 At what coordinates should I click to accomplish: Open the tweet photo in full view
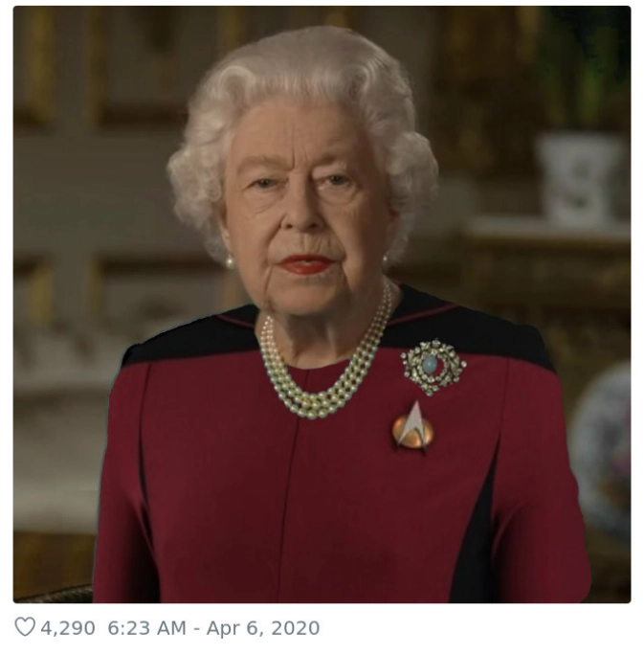pos(322,304)
